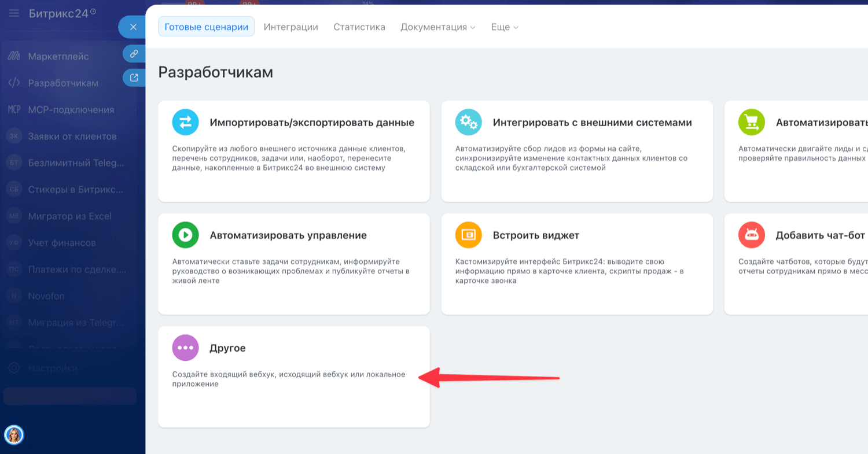Image resolution: width=868 pixels, height=454 pixels.
Task: Open the Импортировать/экспортировать данные card title
Action: tap(312, 123)
